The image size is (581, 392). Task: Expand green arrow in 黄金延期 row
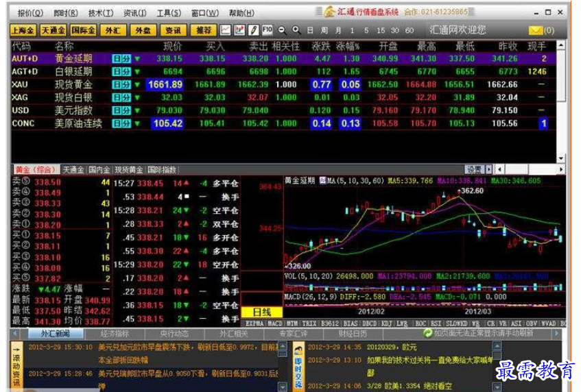[x=137, y=59]
